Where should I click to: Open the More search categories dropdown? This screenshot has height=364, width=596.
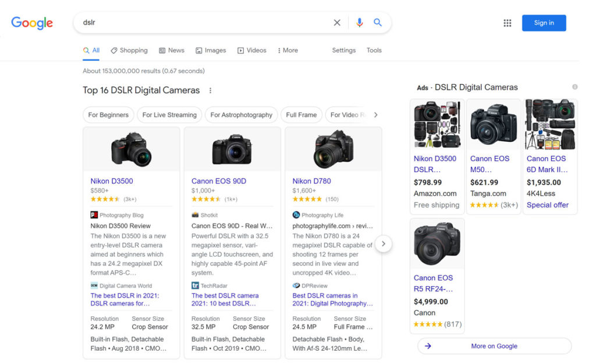(x=288, y=50)
